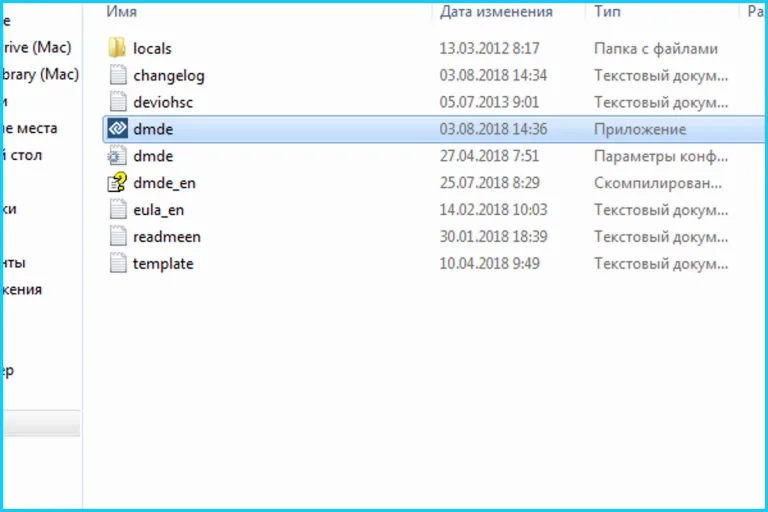Select the locals file name
Viewport: 768px width, 512px height.
tap(152, 49)
